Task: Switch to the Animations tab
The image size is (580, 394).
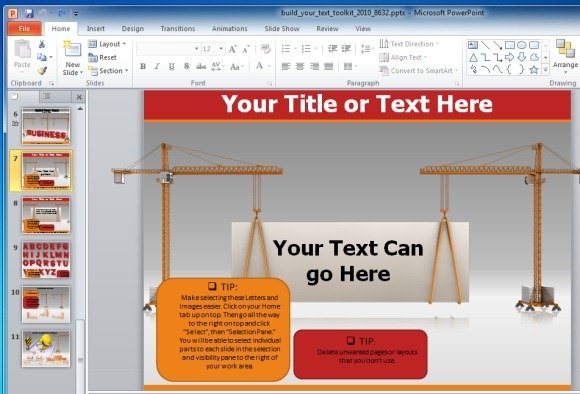Action: click(x=229, y=28)
